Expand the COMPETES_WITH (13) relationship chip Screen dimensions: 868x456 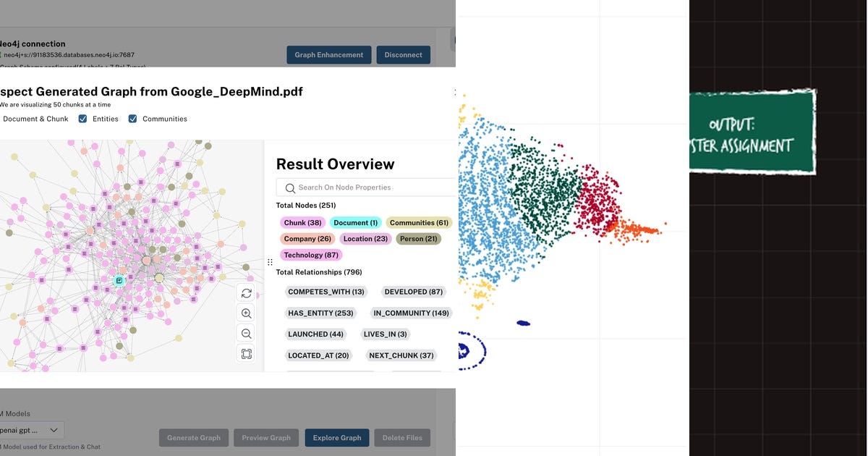325,292
